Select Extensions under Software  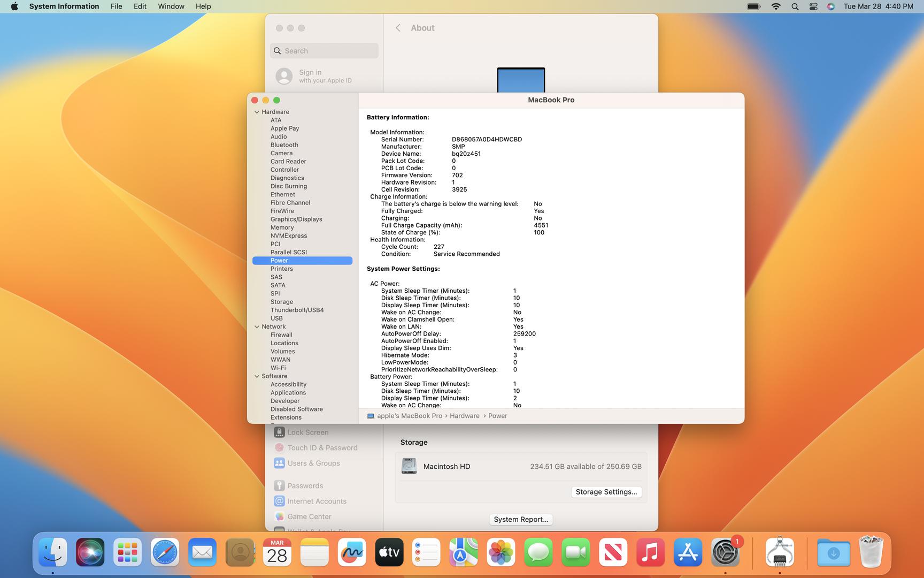coord(286,417)
